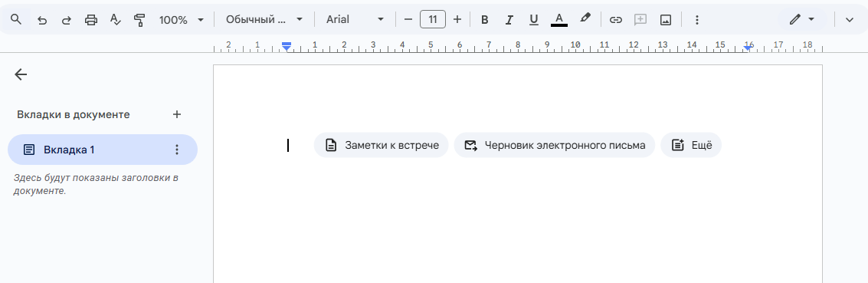Viewport: 868px width, 283px height.
Task: Redo the last undone action
Action: pos(67,20)
